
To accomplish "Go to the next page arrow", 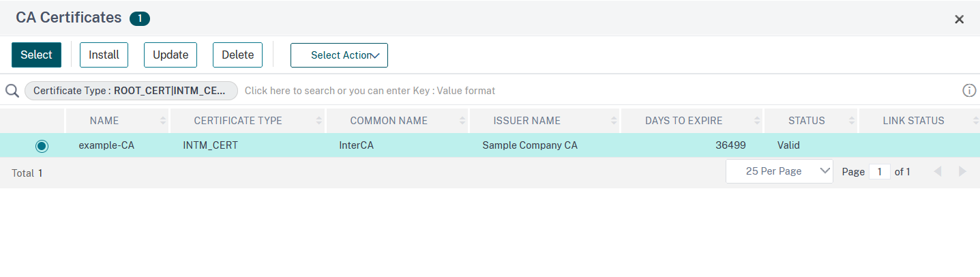I will (x=962, y=171).
